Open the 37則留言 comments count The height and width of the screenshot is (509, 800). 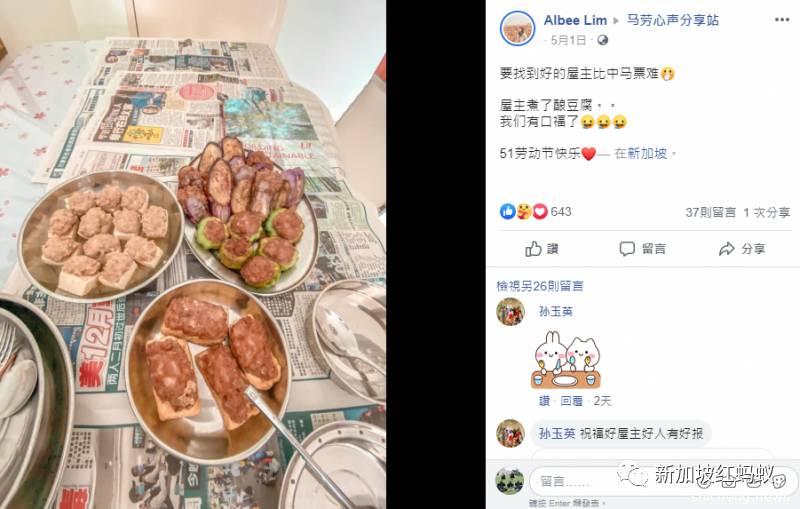[x=711, y=212]
